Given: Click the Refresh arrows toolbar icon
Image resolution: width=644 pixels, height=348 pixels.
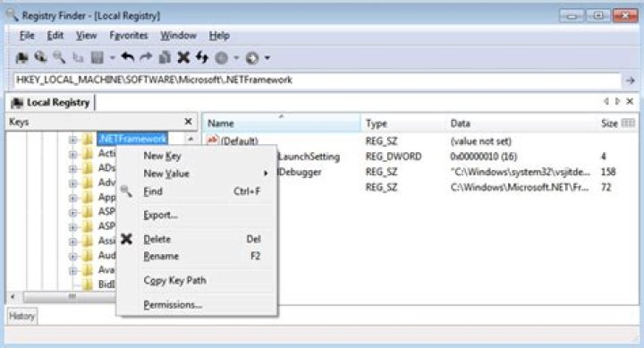Looking at the screenshot, I should [x=201, y=57].
